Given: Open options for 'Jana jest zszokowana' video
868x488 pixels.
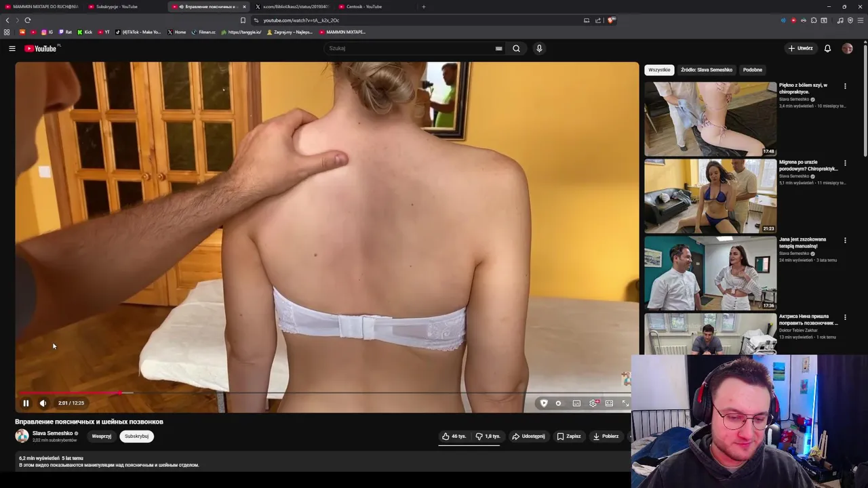Looking at the screenshot, I should tap(845, 240).
